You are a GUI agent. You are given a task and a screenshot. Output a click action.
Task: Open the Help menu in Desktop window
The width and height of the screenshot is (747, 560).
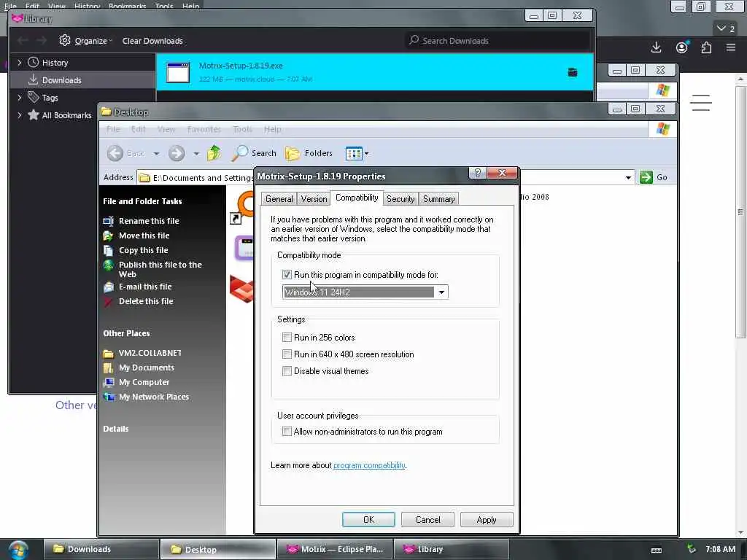pos(273,129)
